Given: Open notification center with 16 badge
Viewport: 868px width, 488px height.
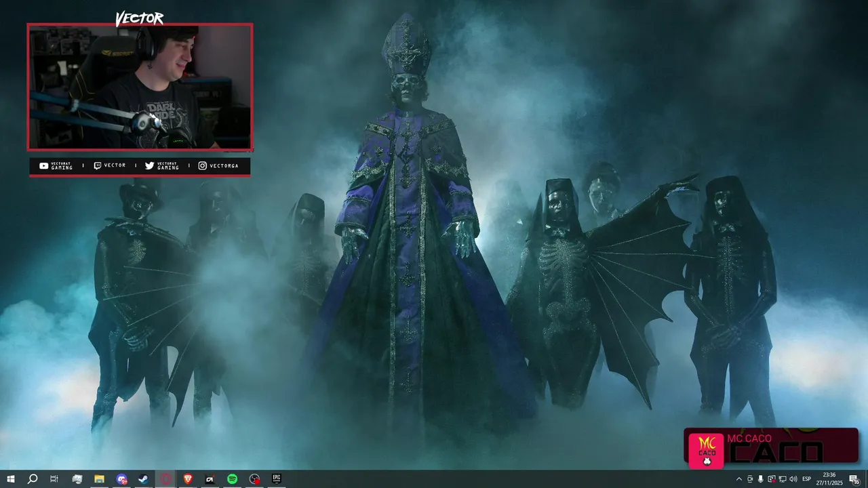Looking at the screenshot, I should pyautogui.click(x=854, y=479).
